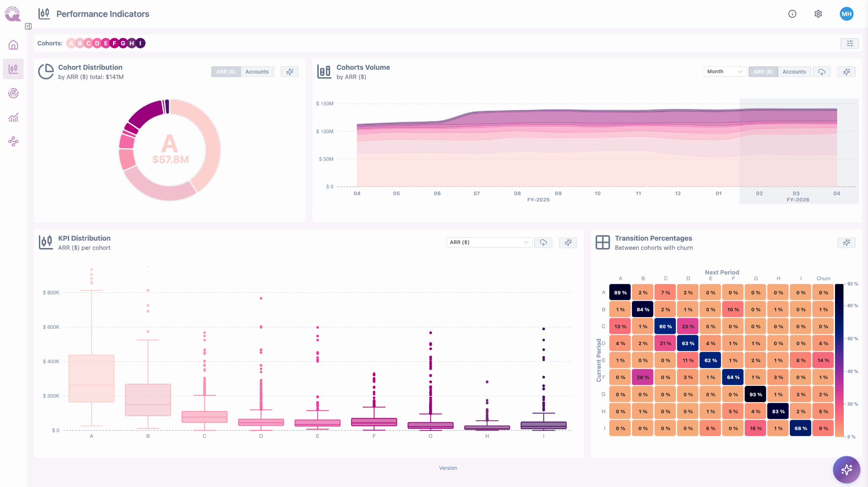Download KPI Distribution data cloud icon
The width and height of the screenshot is (868, 487).
pyautogui.click(x=543, y=243)
